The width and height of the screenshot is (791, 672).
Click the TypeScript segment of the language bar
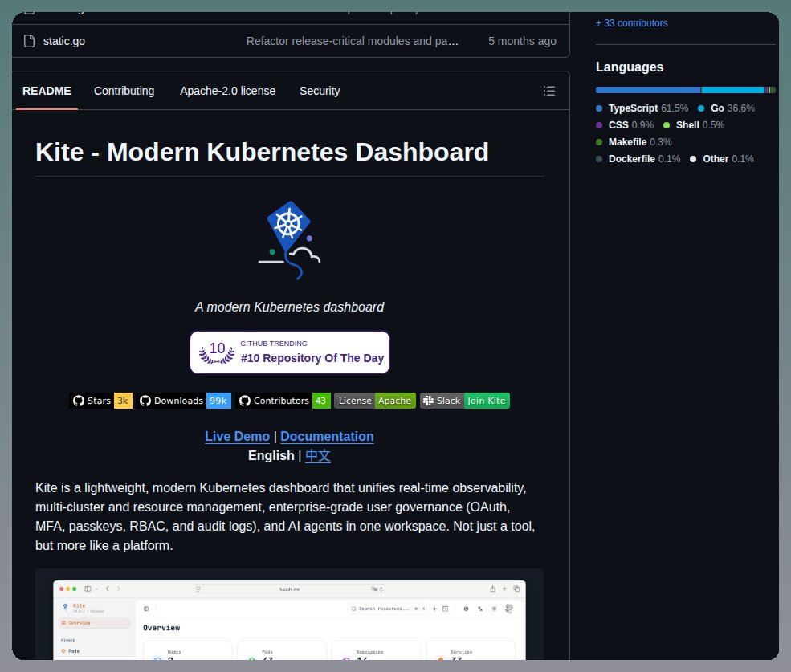[x=648, y=90]
